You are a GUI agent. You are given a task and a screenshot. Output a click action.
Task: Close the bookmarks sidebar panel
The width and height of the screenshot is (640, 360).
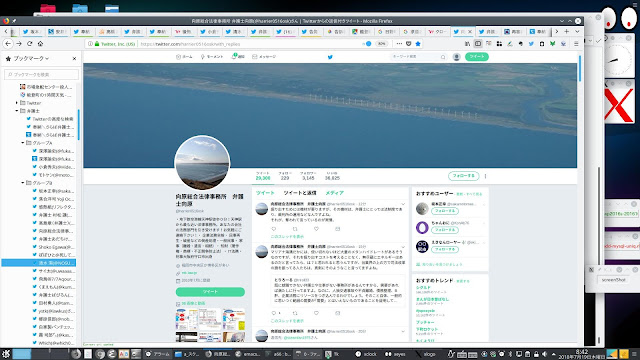pyautogui.click(x=74, y=58)
